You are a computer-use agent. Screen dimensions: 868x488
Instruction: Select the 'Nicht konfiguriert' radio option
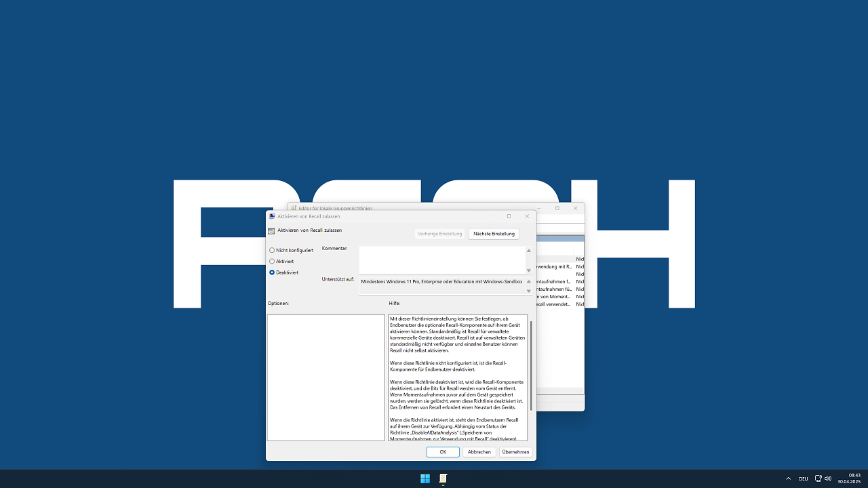click(292, 250)
